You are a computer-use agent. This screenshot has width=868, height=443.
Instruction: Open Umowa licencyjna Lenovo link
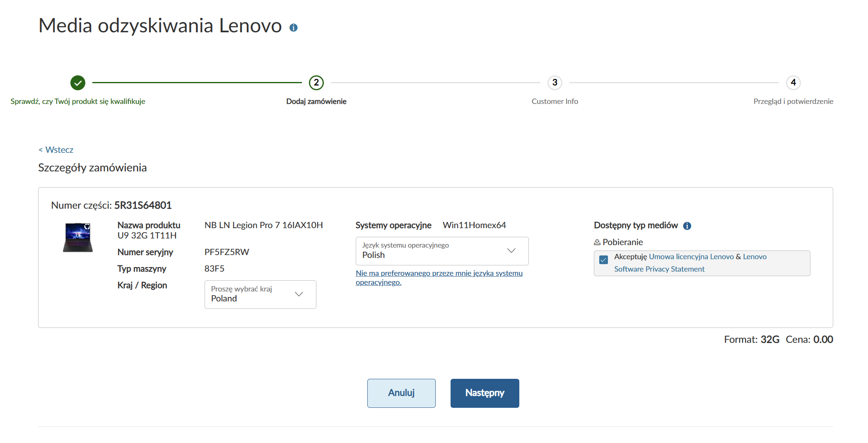tap(691, 257)
